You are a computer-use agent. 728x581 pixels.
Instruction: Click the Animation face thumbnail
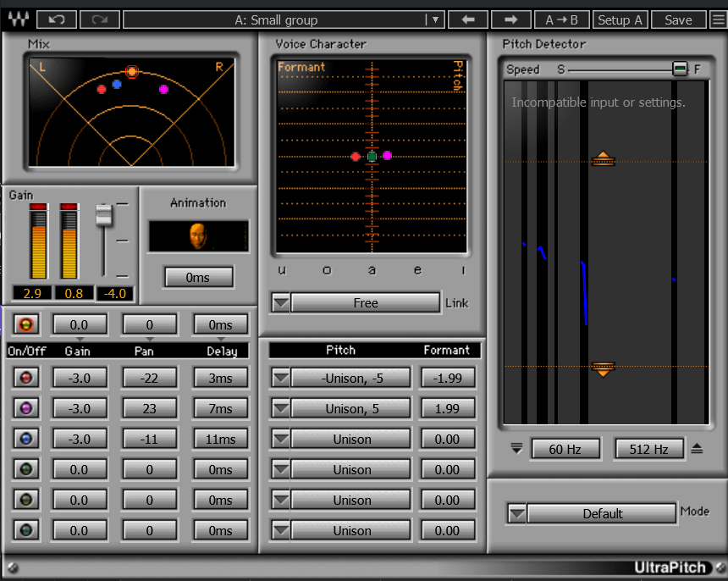tap(198, 236)
